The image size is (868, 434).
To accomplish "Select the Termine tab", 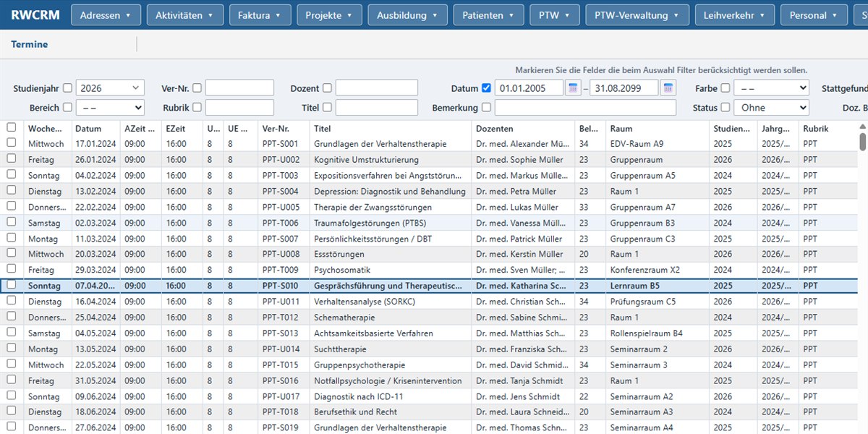I will pos(30,44).
